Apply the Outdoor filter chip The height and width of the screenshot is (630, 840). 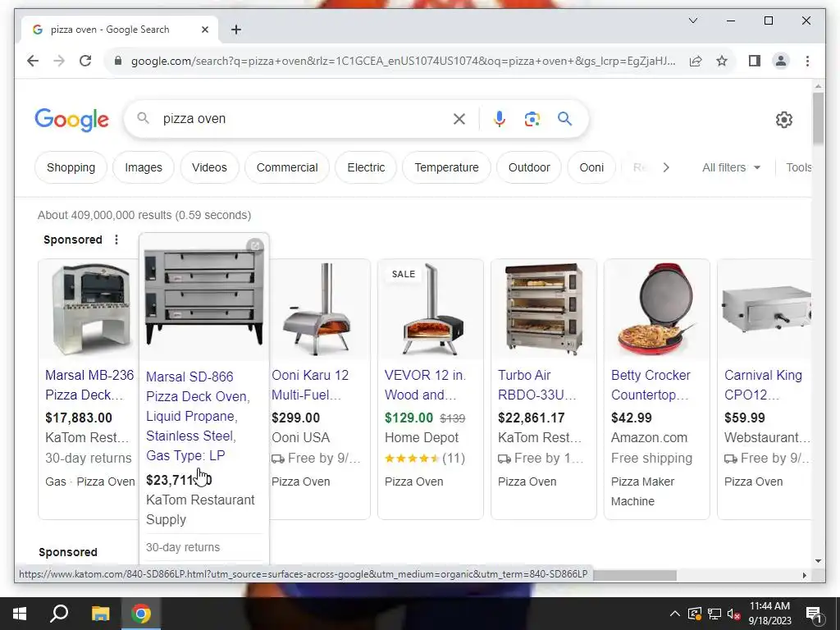[x=529, y=167]
